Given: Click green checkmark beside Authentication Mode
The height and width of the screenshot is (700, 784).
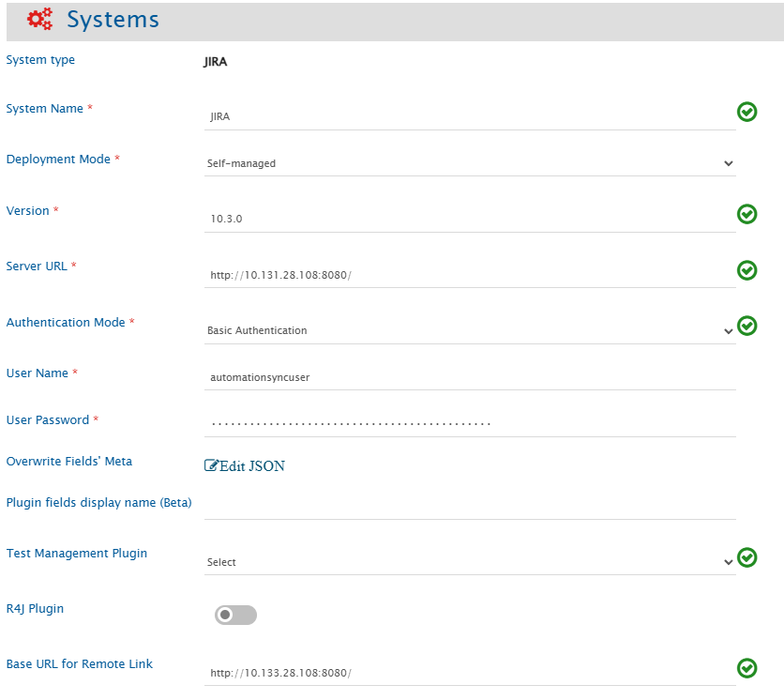Looking at the screenshot, I should click(746, 326).
